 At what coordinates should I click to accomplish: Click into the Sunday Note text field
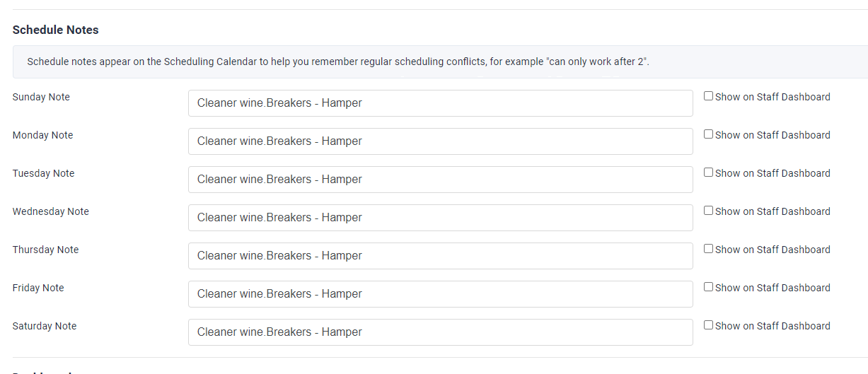(440, 103)
